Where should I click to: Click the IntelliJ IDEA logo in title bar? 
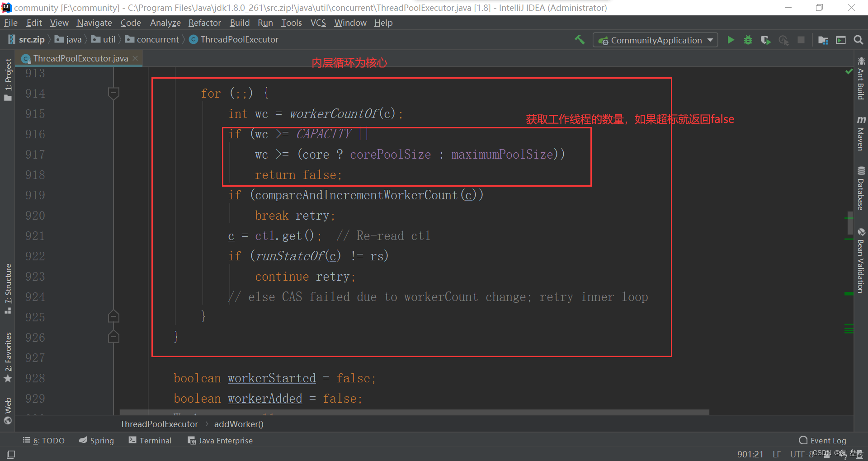(x=6, y=8)
